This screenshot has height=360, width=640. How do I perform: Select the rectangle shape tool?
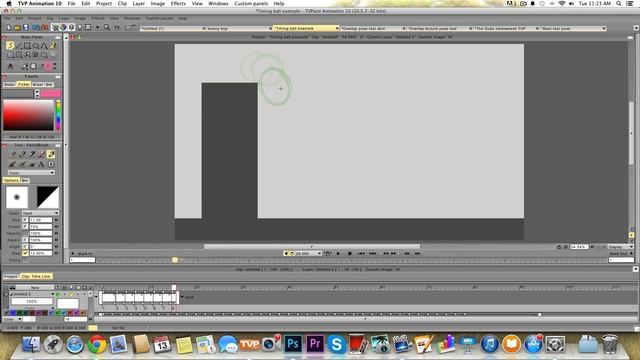pyautogui.click(x=27, y=46)
